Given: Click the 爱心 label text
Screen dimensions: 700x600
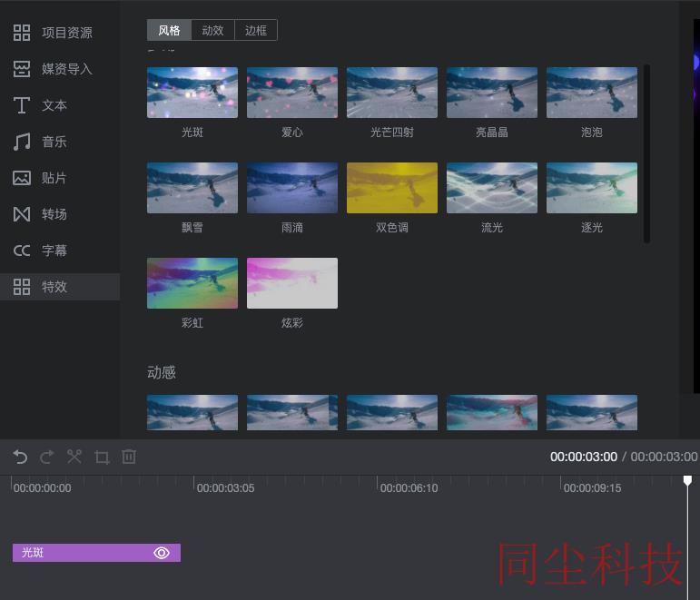Looking at the screenshot, I should [292, 133].
